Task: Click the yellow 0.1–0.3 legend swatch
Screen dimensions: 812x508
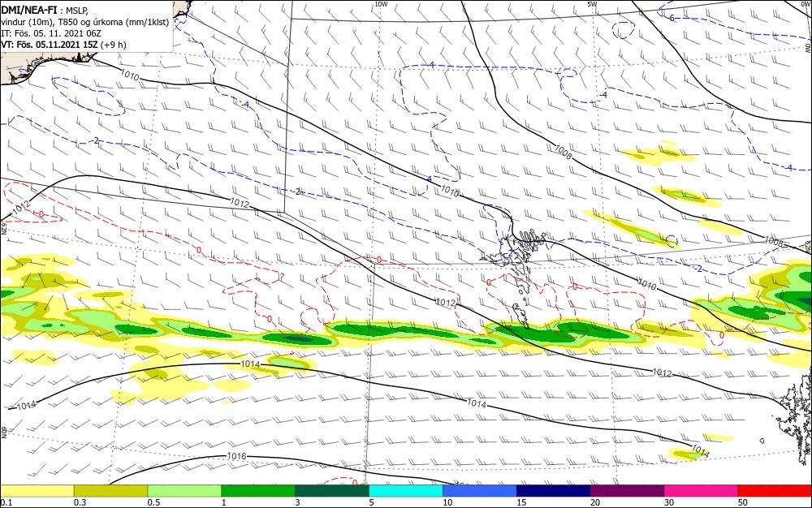Action: click(37, 491)
